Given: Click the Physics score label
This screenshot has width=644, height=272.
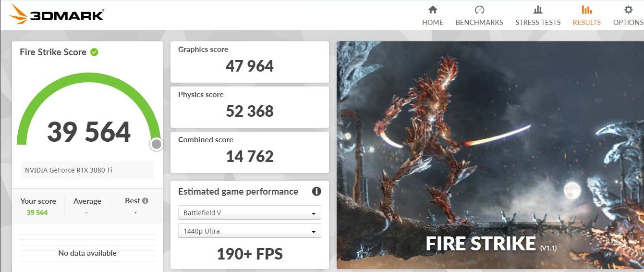Looking at the screenshot, I should pyautogui.click(x=201, y=95).
